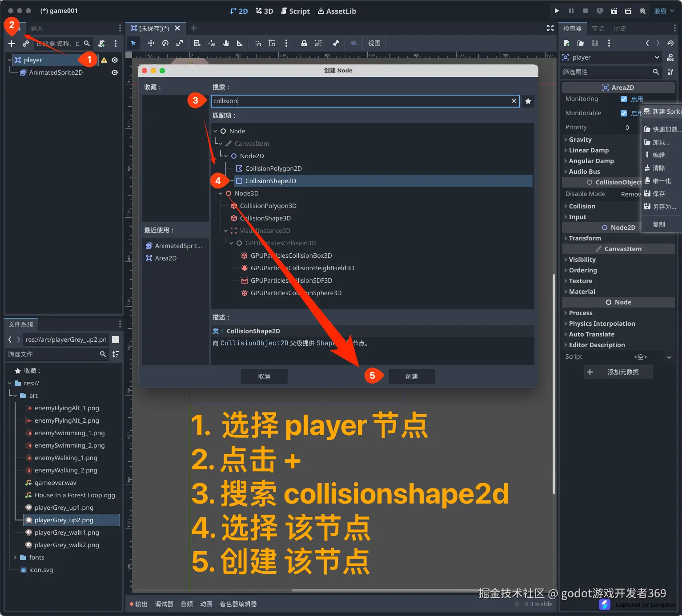Click the attach script icon in scene dock
The height and width of the screenshot is (616, 682).
102,44
